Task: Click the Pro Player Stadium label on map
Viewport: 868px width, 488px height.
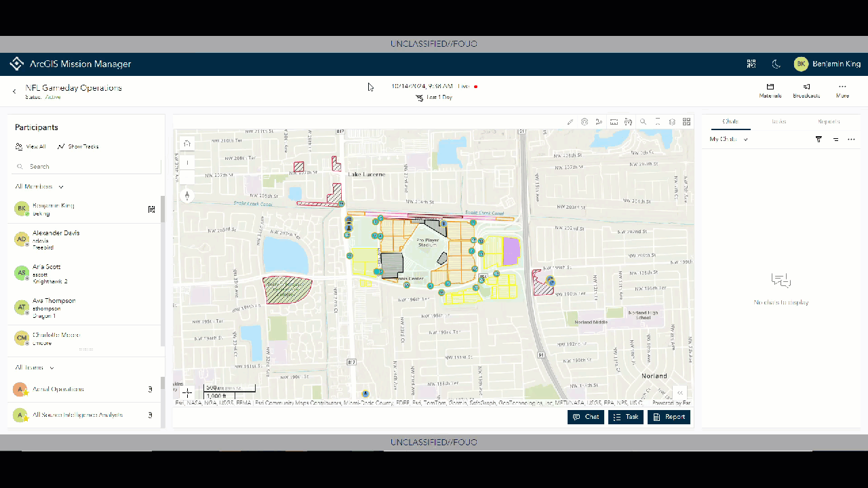Action: pyautogui.click(x=427, y=243)
